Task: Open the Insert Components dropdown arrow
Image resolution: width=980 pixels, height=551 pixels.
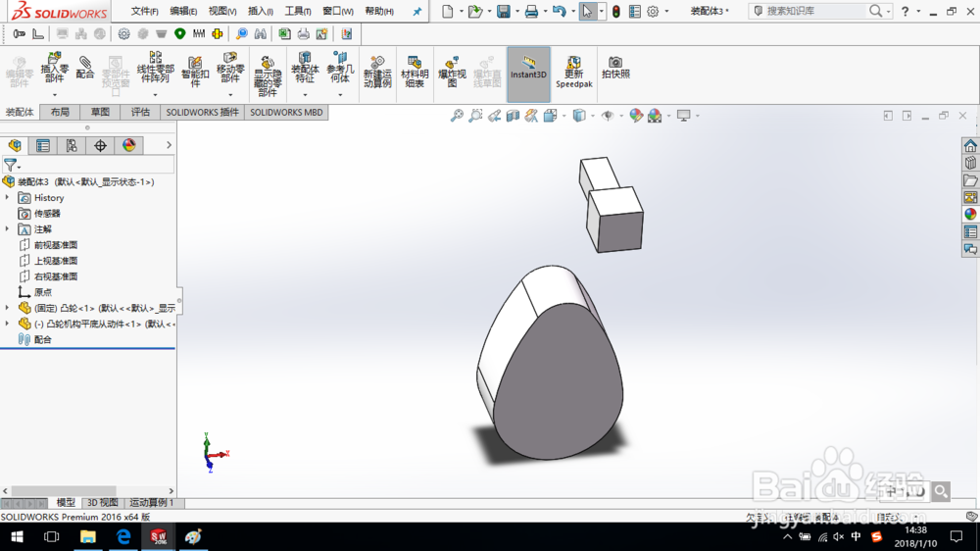Action: (x=54, y=95)
